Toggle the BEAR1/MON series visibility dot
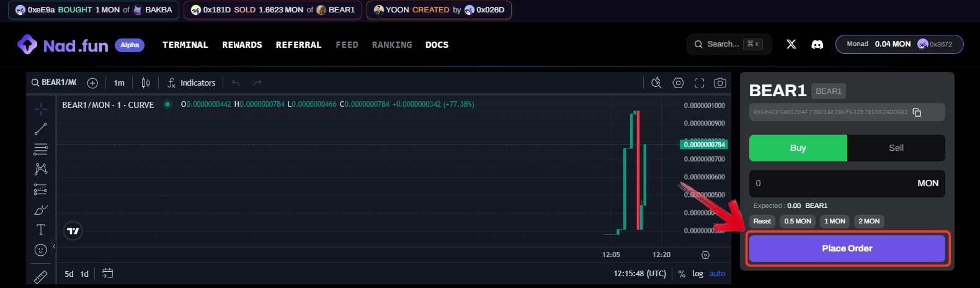Image resolution: width=980 pixels, height=288 pixels. coord(167,104)
